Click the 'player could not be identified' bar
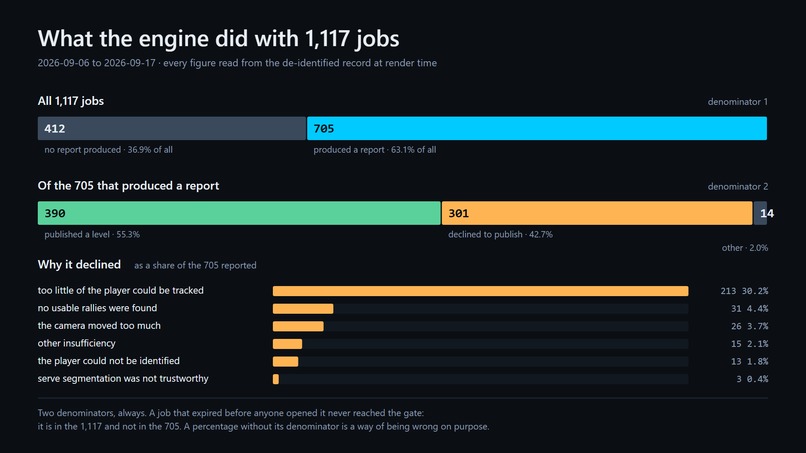This screenshot has height=453, width=806. 285,361
